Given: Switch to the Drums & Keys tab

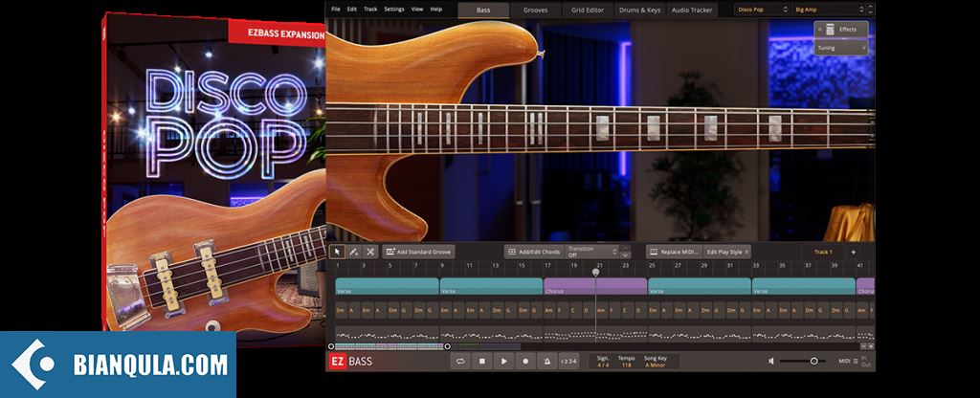Looking at the screenshot, I should [x=639, y=10].
